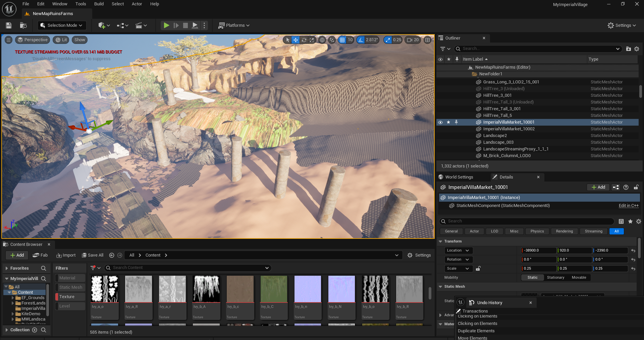The width and height of the screenshot is (644, 340).
Task: Set Mobility to Movable
Action: pos(579,278)
